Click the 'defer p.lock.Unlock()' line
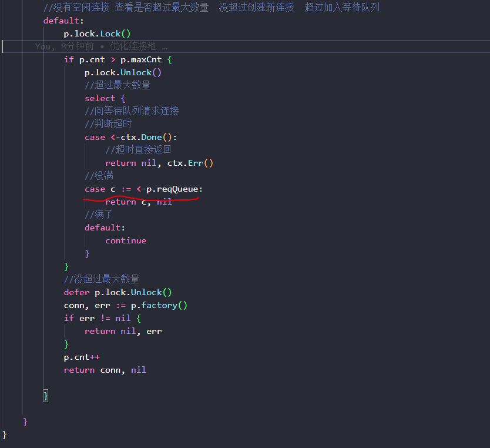The image size is (490, 448). [118, 292]
